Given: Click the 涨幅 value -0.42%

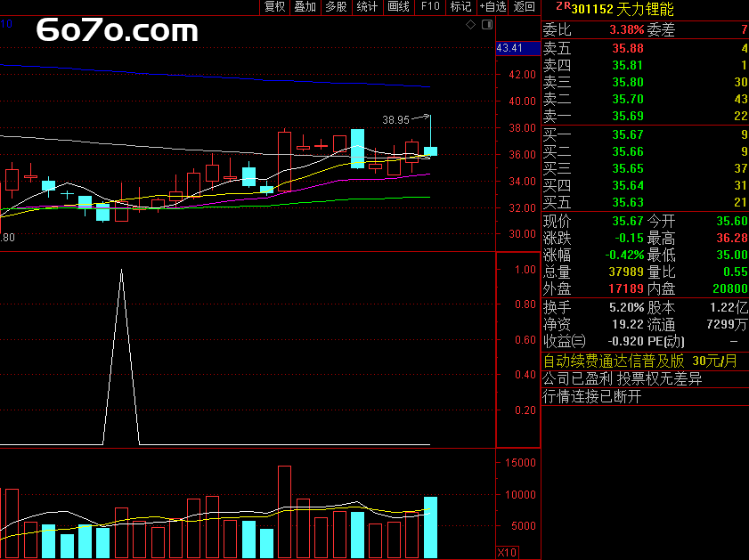Looking at the screenshot, I should (624, 255).
